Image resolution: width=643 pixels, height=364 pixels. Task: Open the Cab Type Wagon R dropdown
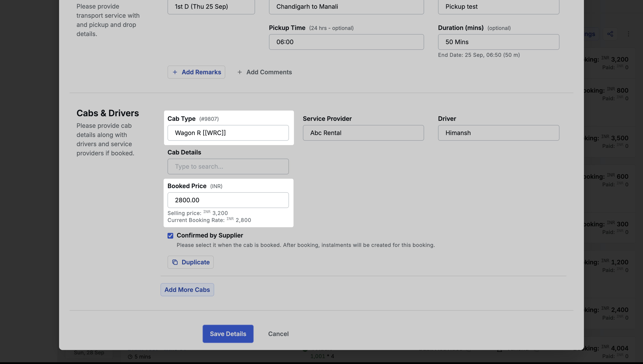tap(228, 133)
